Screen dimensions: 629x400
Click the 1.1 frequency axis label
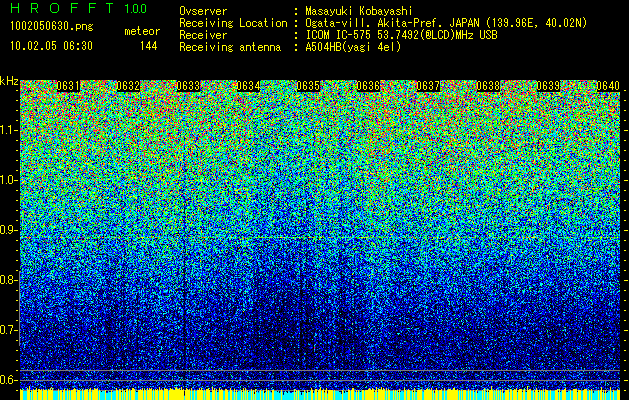(x=9, y=130)
